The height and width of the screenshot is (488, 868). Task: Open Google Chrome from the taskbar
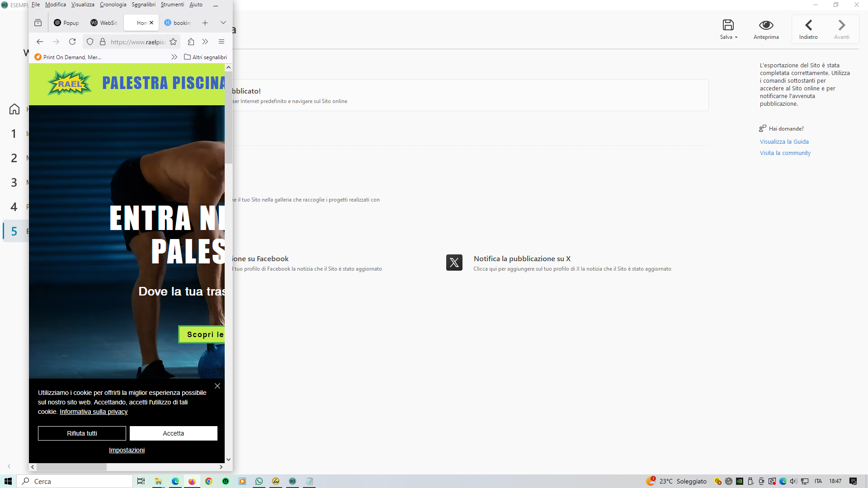tap(209, 481)
